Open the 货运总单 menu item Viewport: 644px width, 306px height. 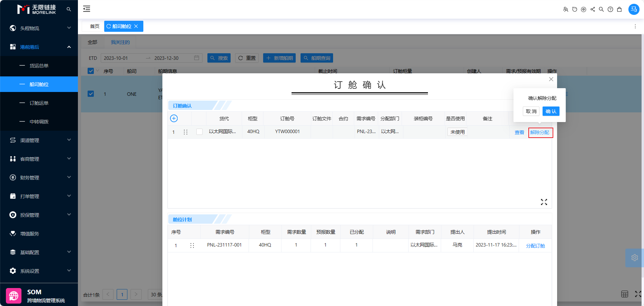[x=39, y=65]
